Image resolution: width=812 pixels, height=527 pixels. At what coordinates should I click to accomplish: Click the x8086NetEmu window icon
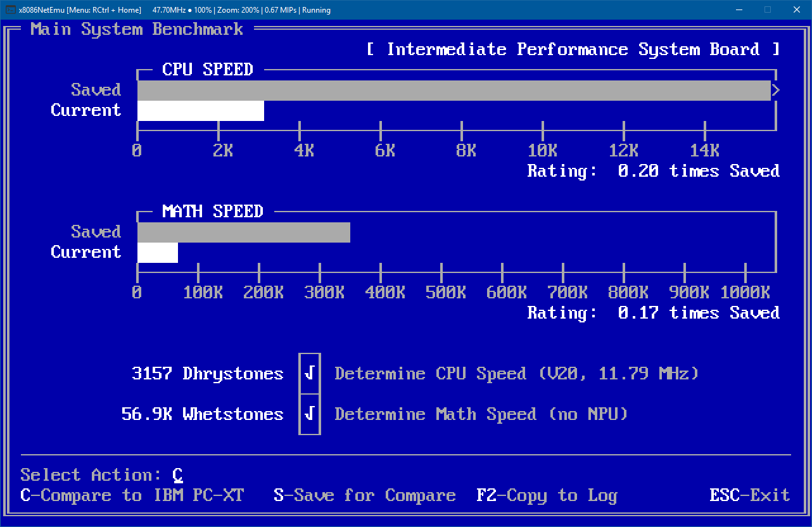click(x=11, y=10)
